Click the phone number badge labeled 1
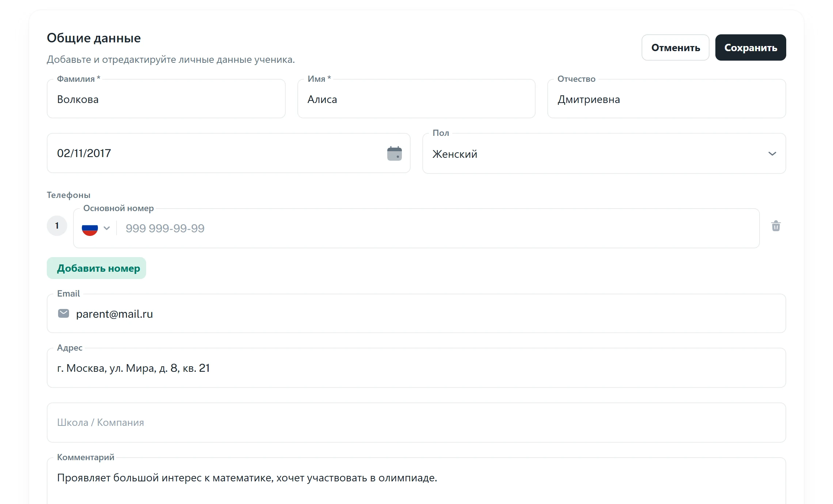The width and height of the screenshot is (833, 504). (x=57, y=226)
